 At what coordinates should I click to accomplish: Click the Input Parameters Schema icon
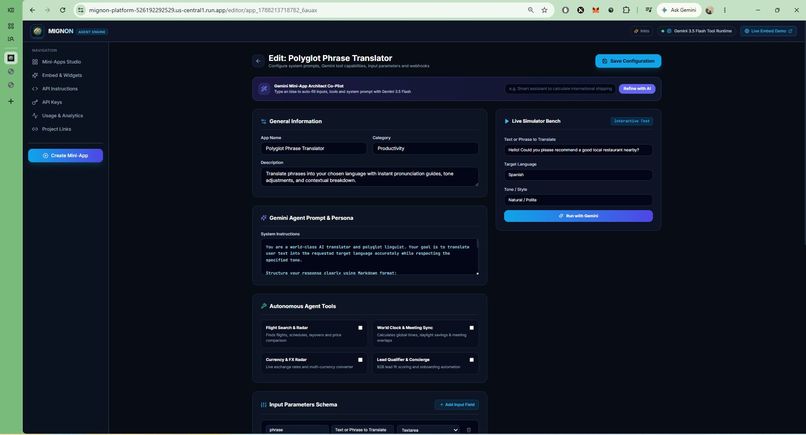tap(264, 405)
